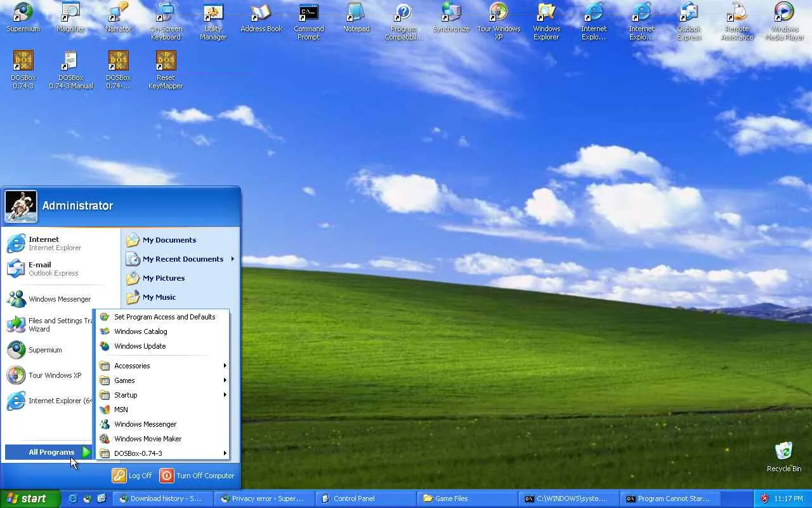Screen dimensions: 812x508
Task: Open E-mail Outlook Express in Start menu
Action: pyautogui.click(x=62, y=269)
